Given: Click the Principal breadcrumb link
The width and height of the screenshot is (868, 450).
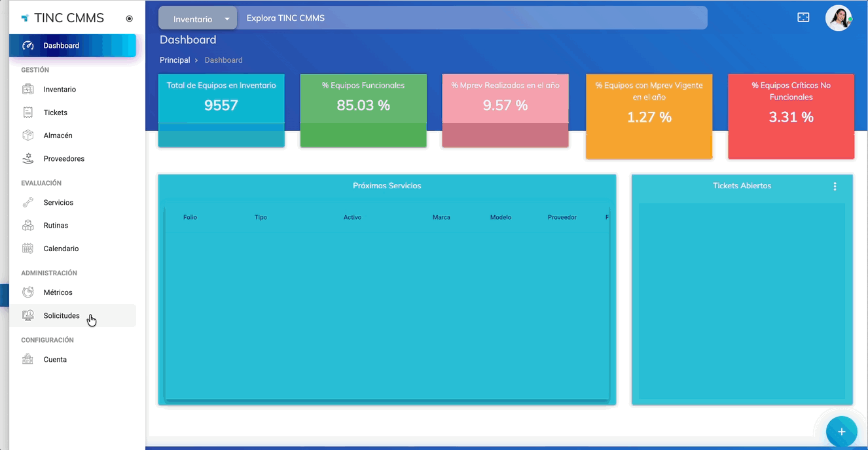Looking at the screenshot, I should coord(175,60).
